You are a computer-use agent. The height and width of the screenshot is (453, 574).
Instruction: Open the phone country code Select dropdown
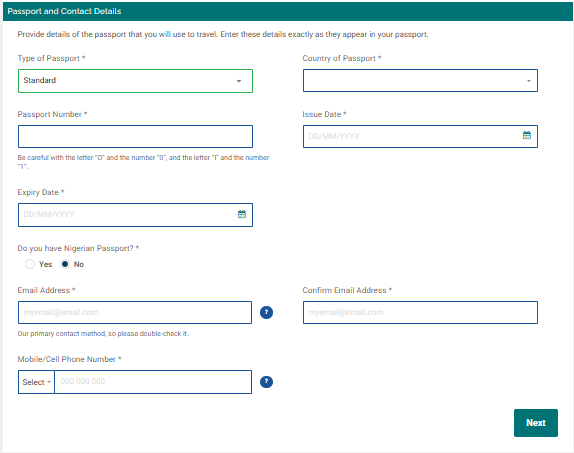[36, 382]
